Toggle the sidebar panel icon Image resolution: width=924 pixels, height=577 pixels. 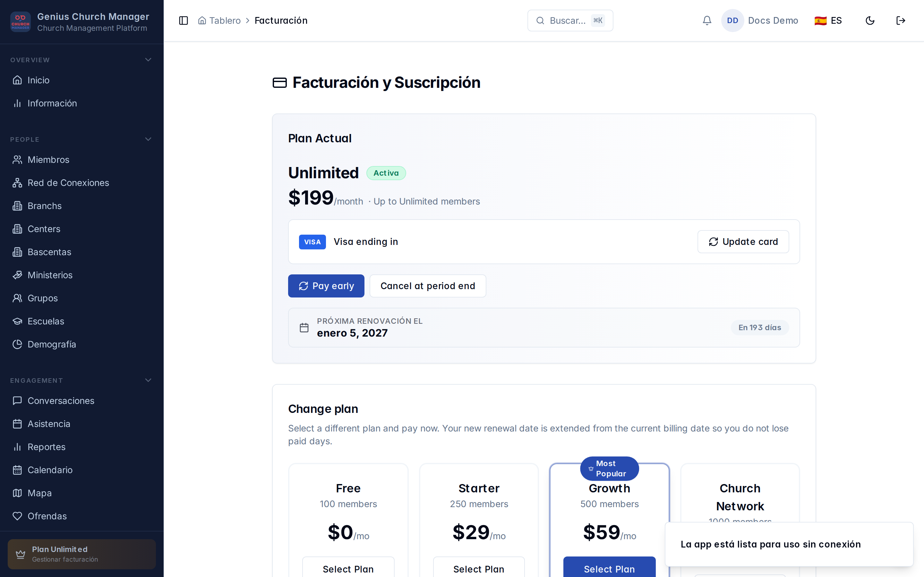(x=183, y=21)
